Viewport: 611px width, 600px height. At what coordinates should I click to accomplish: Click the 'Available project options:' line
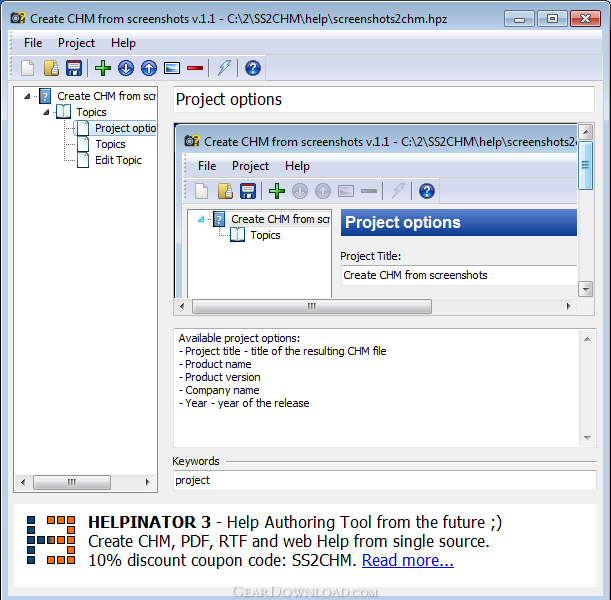(x=239, y=338)
